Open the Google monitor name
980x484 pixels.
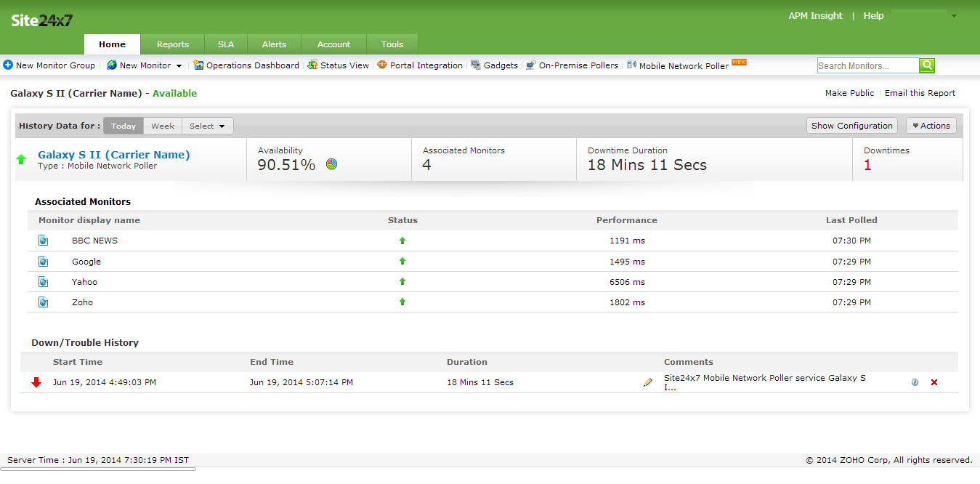(86, 262)
